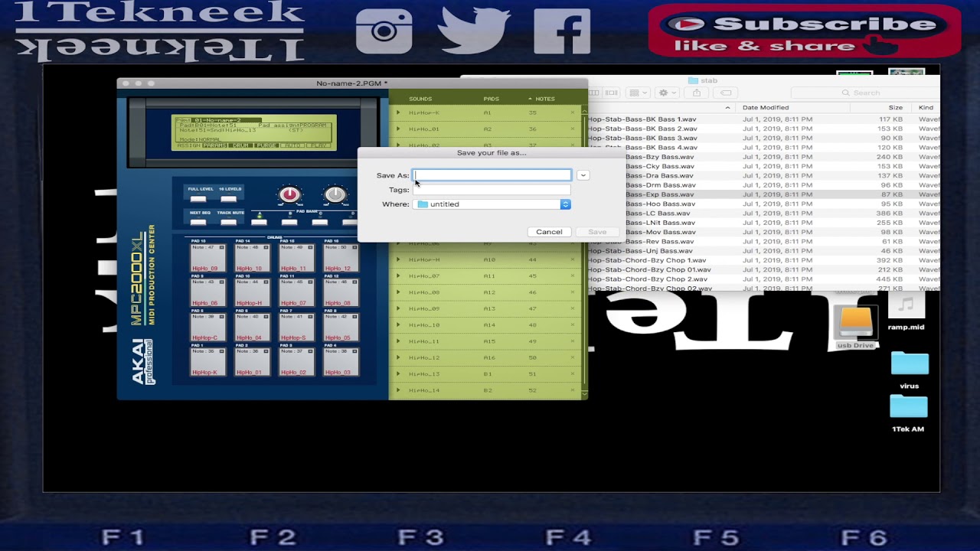This screenshot has height=551, width=980.
Task: Hit the HipHo_11 drum pad
Action: click(296, 258)
